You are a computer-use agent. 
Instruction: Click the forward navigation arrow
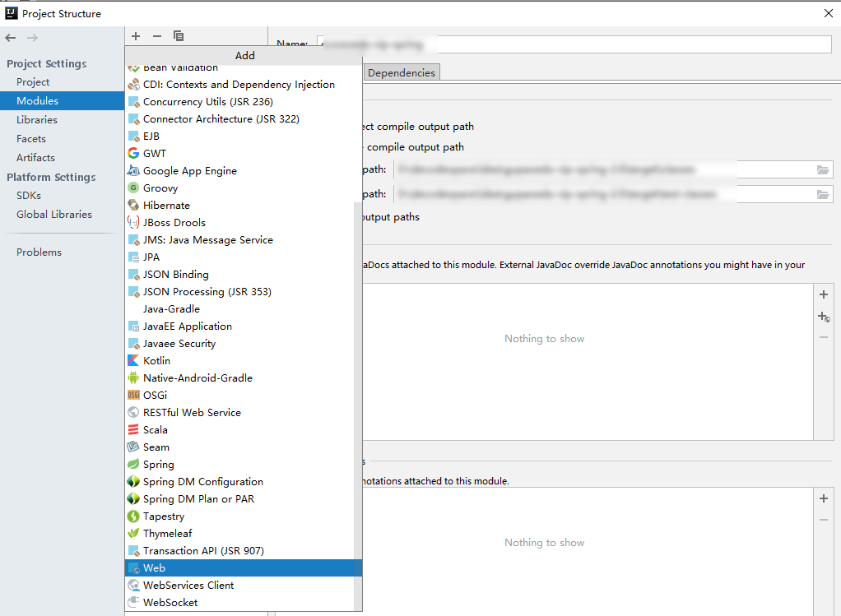coord(33,38)
